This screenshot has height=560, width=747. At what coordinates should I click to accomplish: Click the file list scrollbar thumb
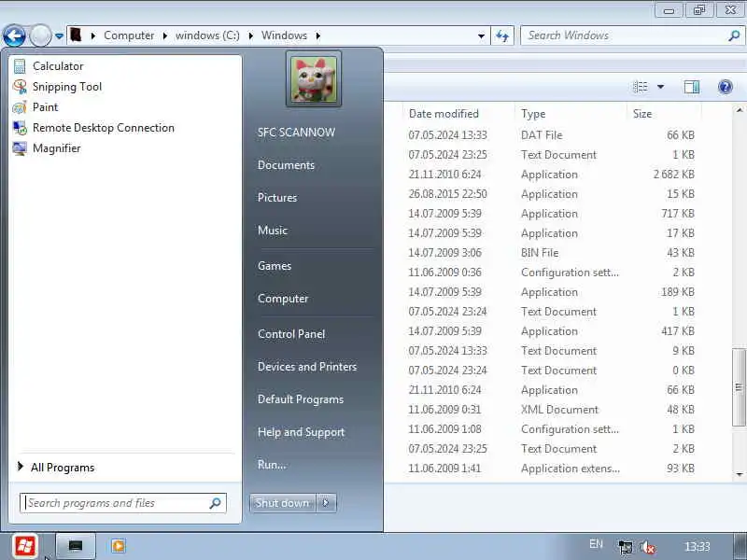click(x=739, y=387)
